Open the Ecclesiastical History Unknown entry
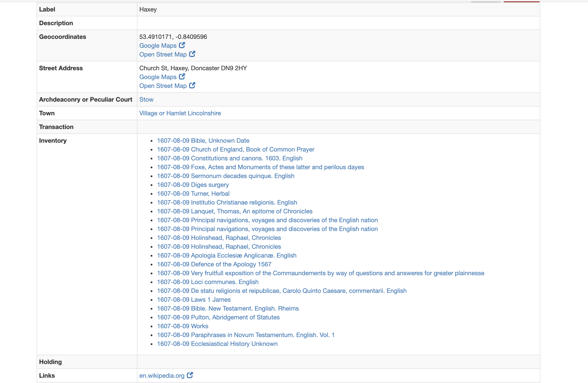The image size is (588, 383). 217,344
